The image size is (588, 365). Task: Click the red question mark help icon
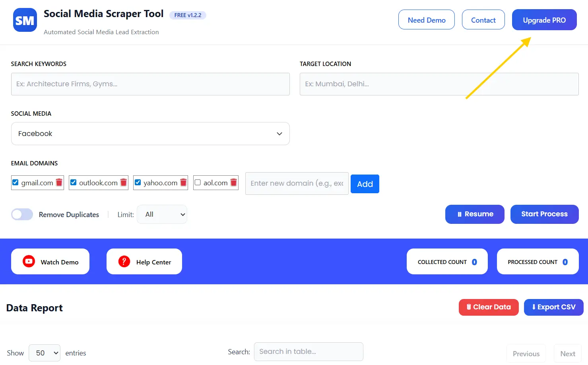pos(124,261)
